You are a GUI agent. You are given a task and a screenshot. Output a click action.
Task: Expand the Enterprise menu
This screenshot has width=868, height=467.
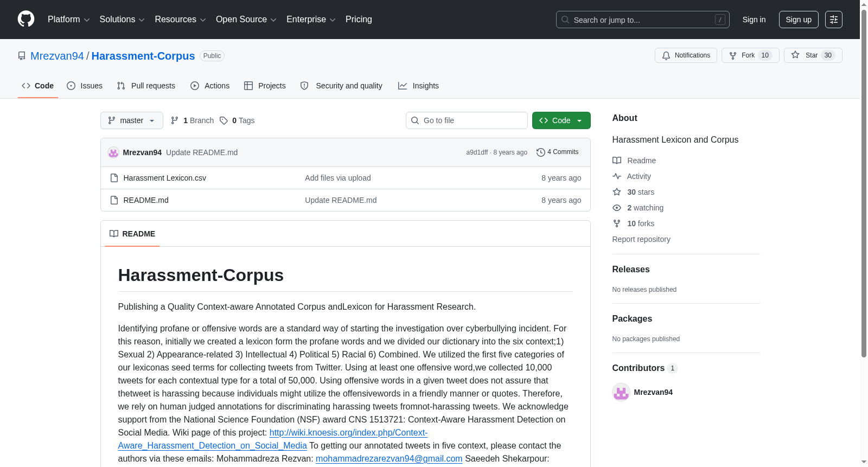[311, 20]
